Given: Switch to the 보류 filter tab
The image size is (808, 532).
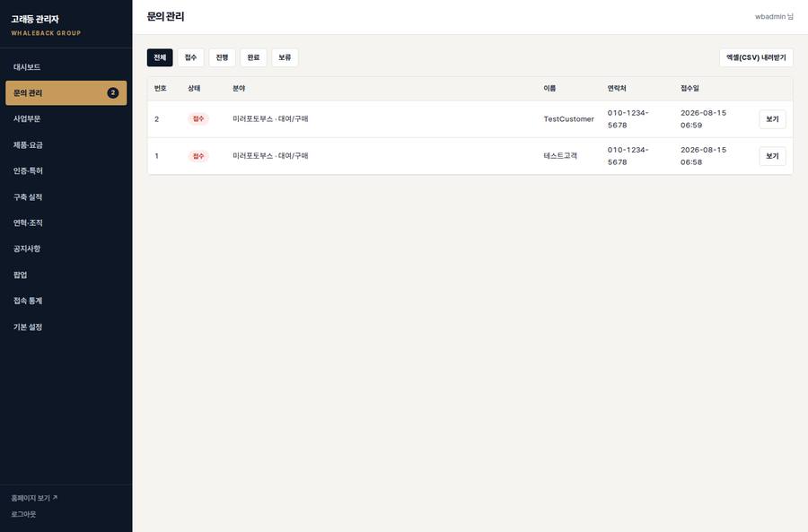Looking at the screenshot, I should (x=285, y=57).
